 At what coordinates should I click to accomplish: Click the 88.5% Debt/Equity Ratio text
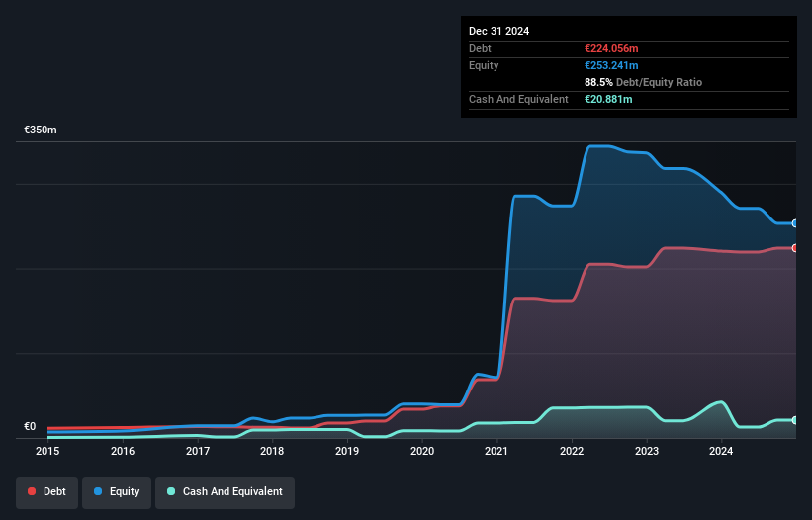[x=643, y=82]
